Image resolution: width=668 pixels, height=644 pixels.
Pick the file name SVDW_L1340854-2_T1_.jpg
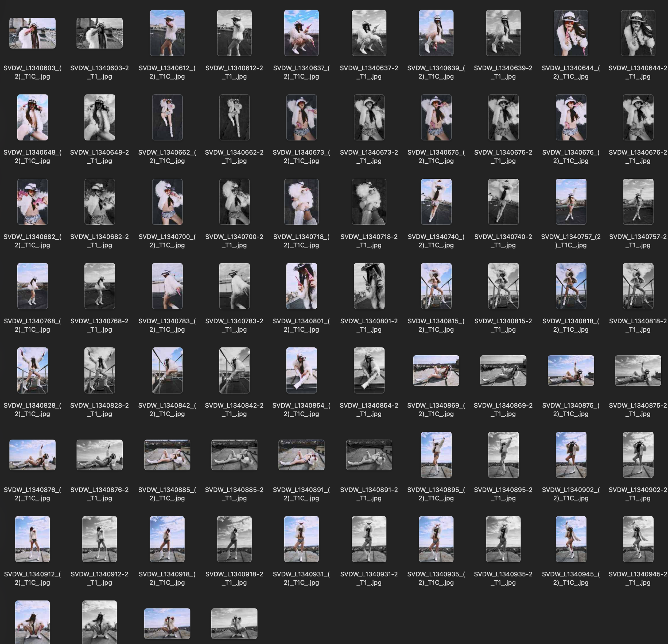(369, 409)
